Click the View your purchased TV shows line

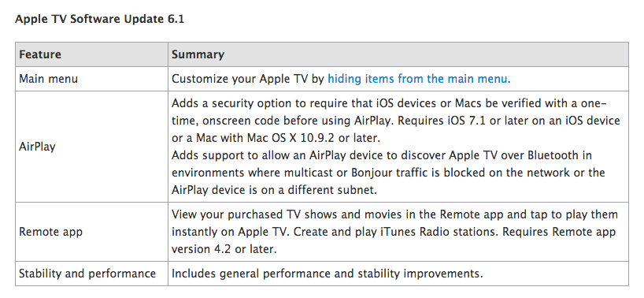(394, 214)
